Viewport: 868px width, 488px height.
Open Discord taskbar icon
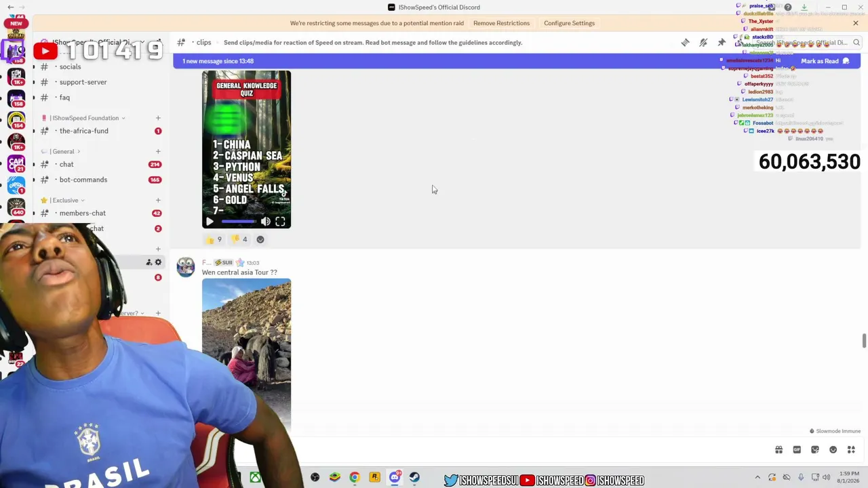point(395,478)
